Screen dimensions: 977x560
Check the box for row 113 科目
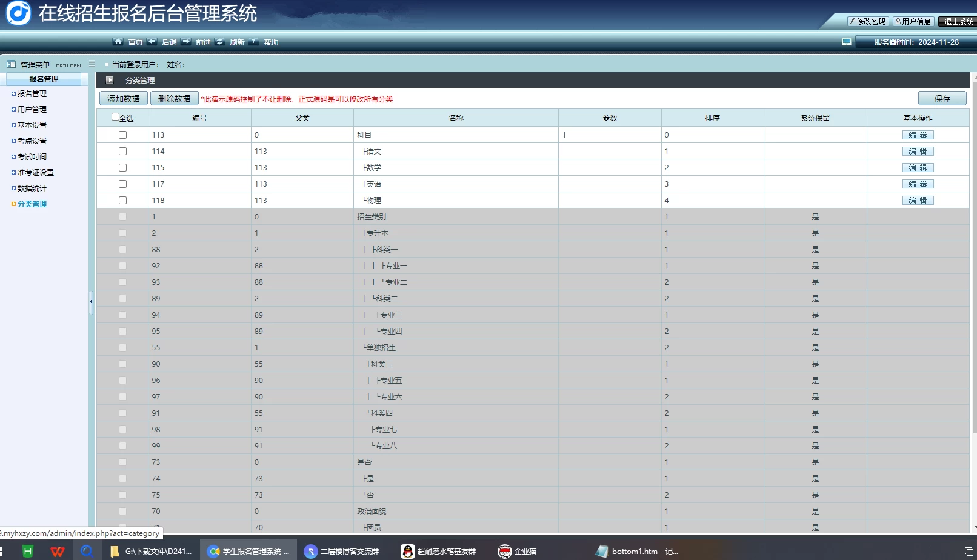click(x=122, y=135)
